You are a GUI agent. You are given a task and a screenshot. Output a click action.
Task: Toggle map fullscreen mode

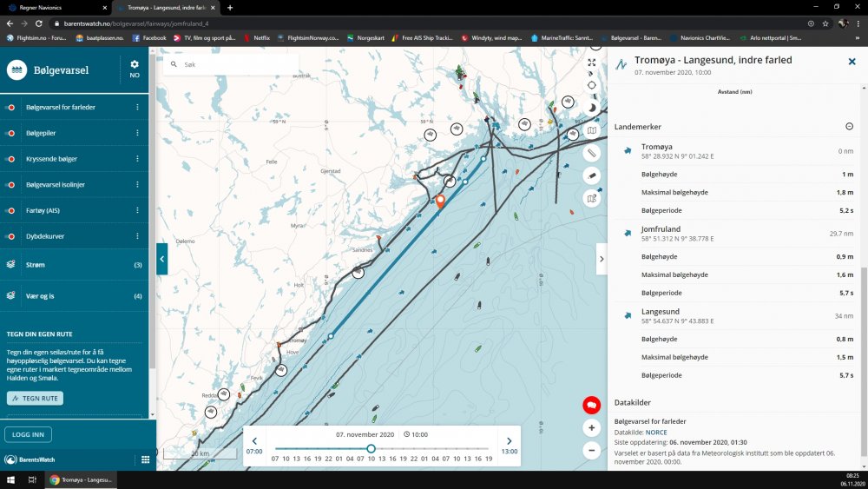[591, 63]
